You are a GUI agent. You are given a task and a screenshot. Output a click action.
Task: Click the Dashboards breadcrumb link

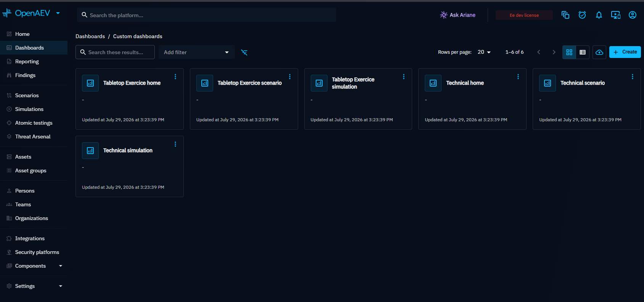[90, 36]
